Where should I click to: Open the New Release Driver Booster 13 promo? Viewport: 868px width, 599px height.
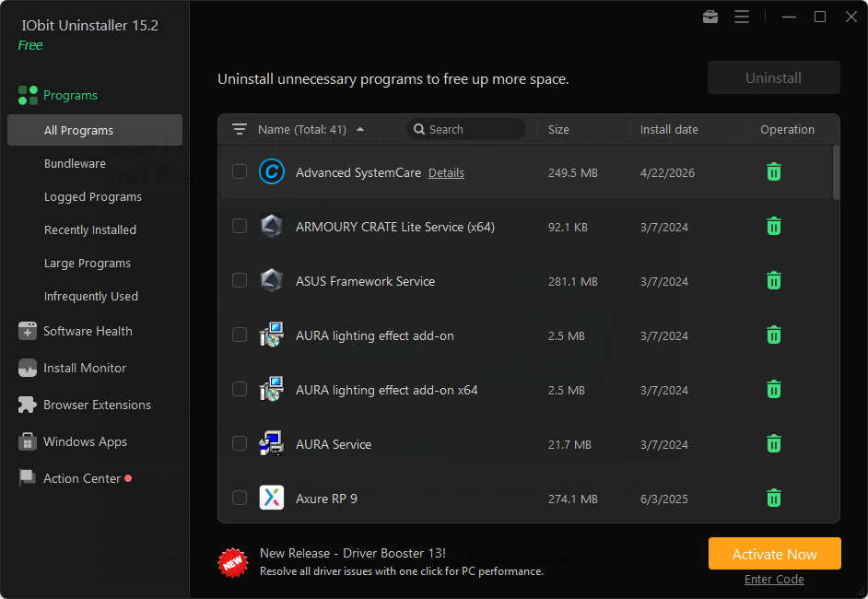[402, 562]
